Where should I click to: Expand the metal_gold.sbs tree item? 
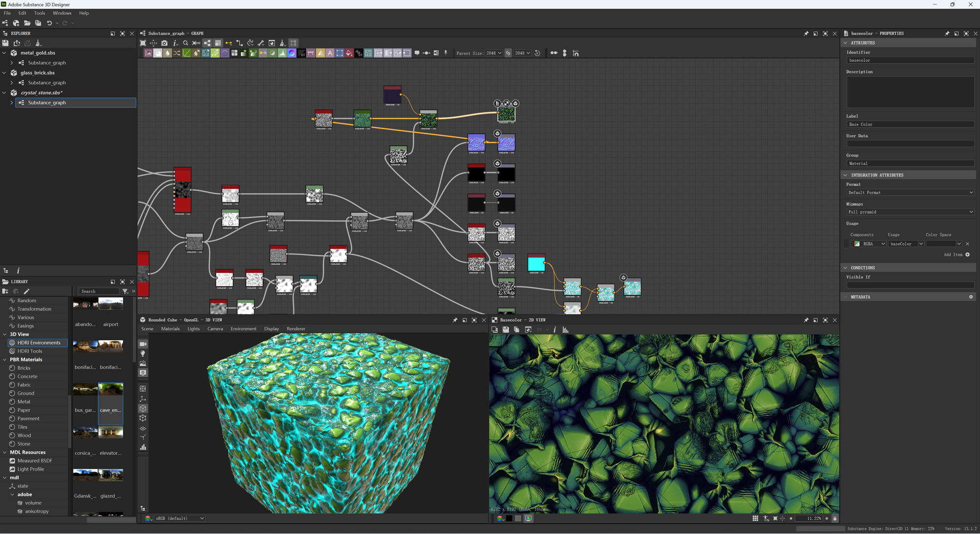[5, 52]
